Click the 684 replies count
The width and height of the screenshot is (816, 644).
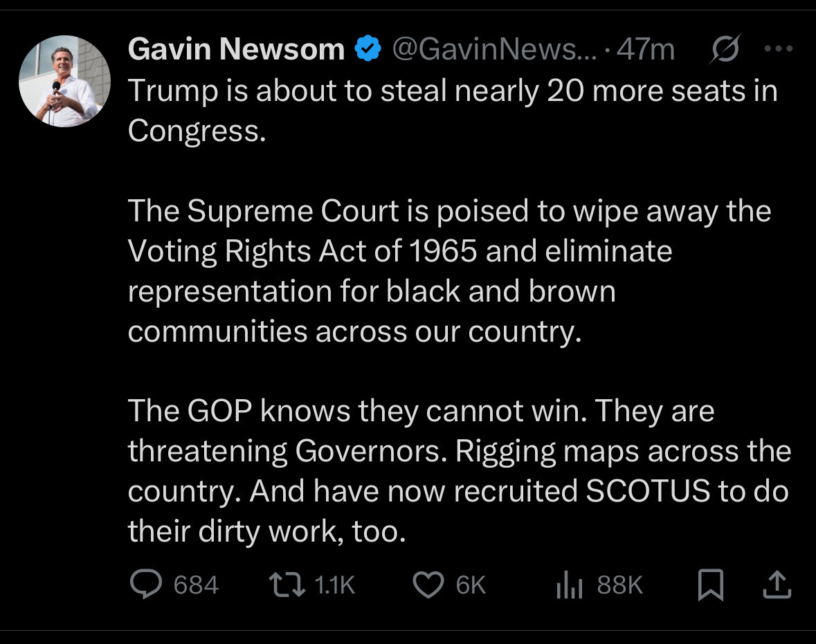pyautogui.click(x=196, y=586)
